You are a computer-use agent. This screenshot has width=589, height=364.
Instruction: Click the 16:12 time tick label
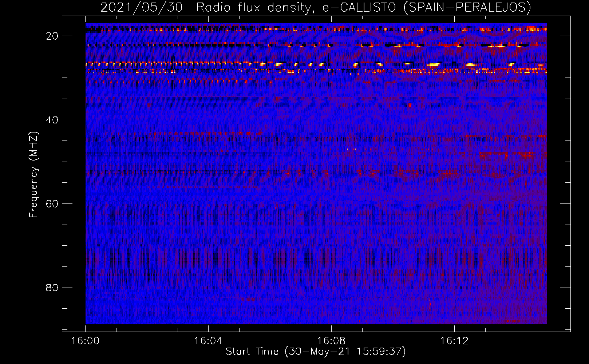(x=454, y=341)
